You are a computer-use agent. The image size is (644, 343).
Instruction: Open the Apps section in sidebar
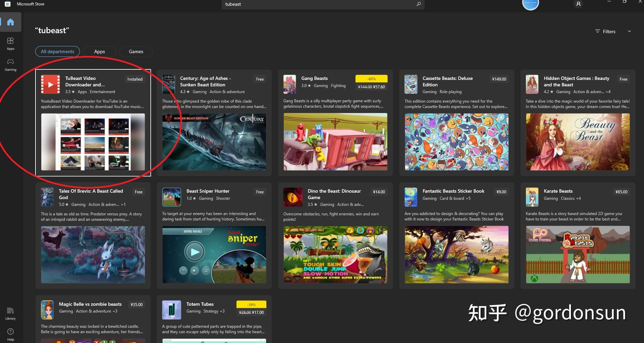pyautogui.click(x=10, y=43)
